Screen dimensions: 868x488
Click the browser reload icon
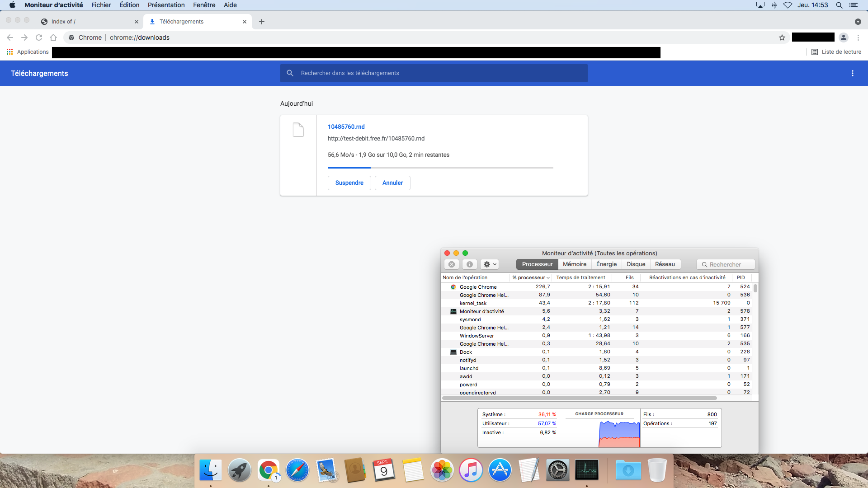coord(39,38)
